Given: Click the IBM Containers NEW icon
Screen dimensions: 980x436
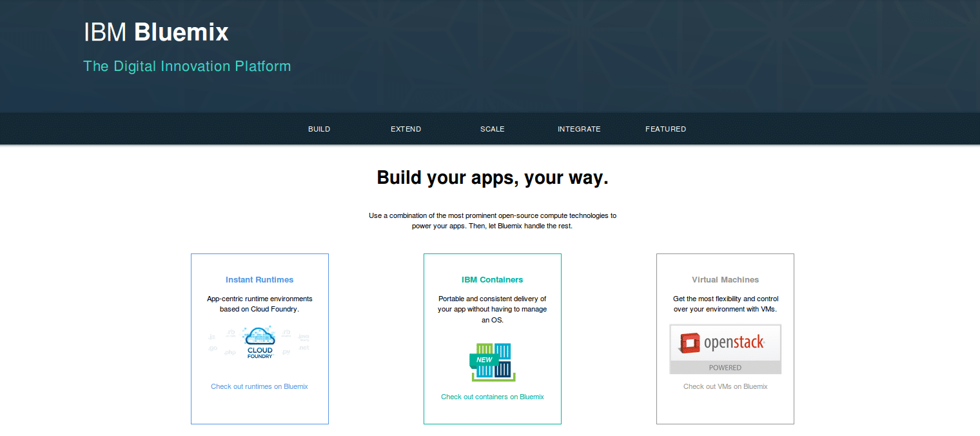Looking at the screenshot, I should click(x=493, y=362).
